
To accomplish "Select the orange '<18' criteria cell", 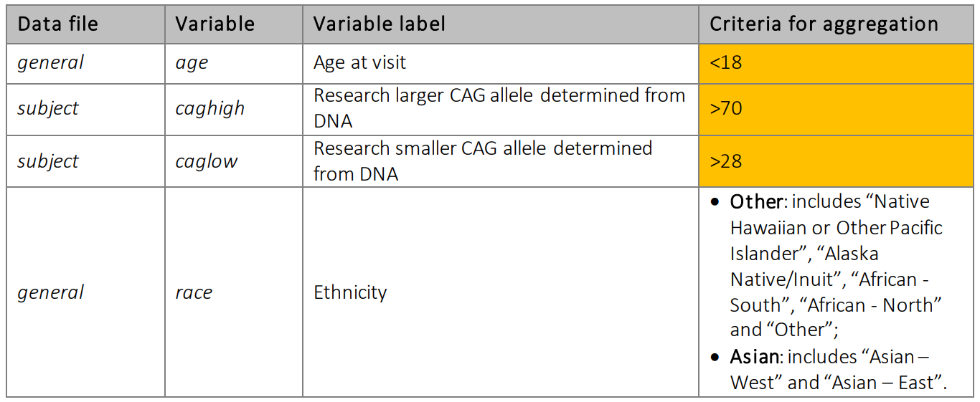I will [x=835, y=63].
